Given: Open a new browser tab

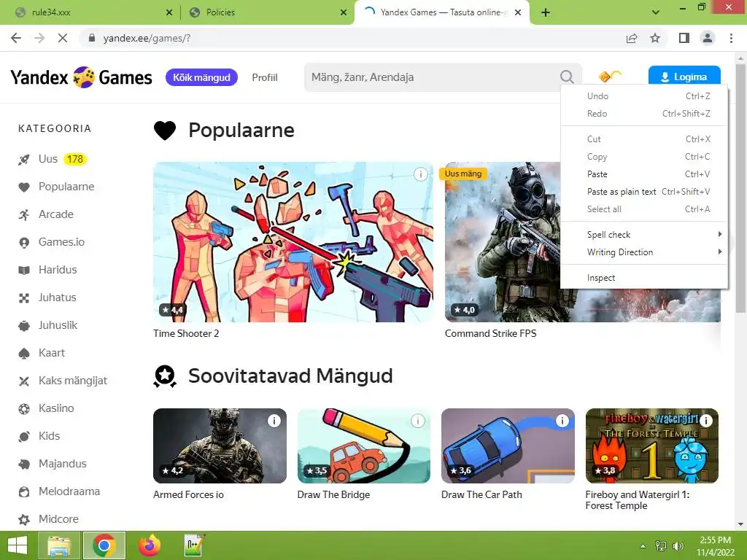Looking at the screenshot, I should [x=546, y=12].
